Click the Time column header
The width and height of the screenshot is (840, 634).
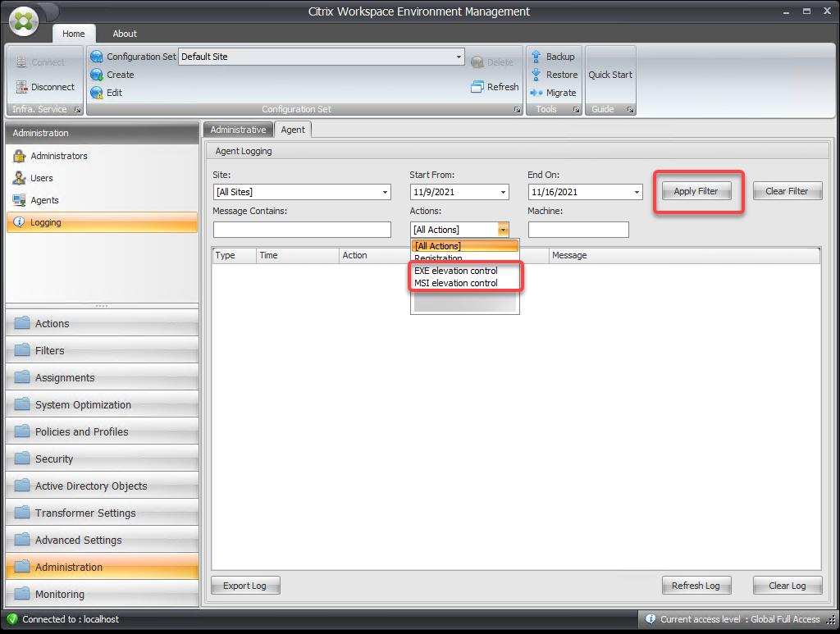(x=297, y=255)
